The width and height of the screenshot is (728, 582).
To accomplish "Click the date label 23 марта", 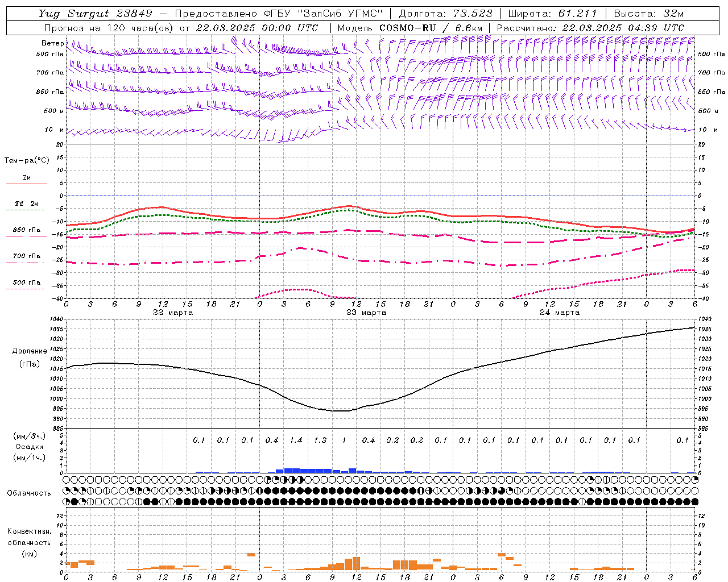I will (x=366, y=313).
